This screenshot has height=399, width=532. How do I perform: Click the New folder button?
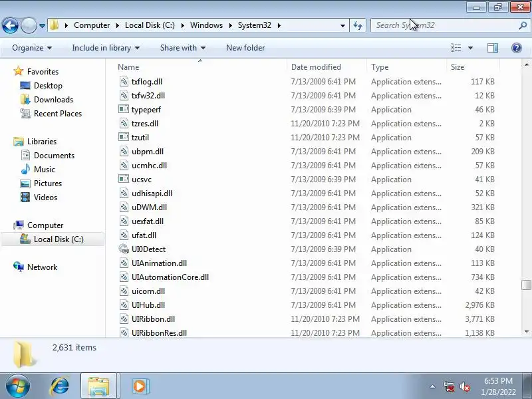(245, 48)
